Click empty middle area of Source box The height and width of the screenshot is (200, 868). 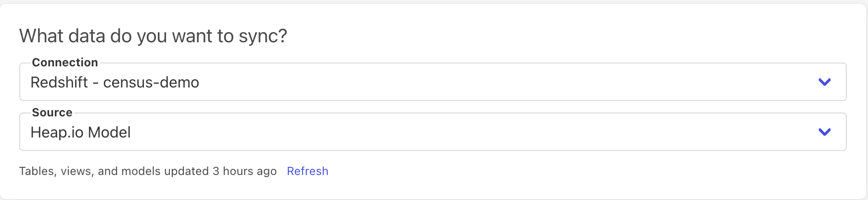(x=433, y=132)
